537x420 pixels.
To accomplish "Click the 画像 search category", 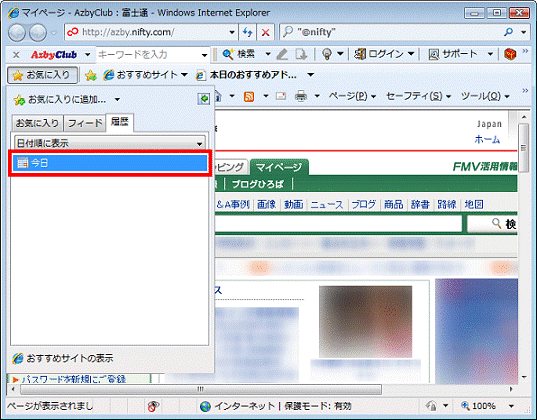I will [x=266, y=205].
